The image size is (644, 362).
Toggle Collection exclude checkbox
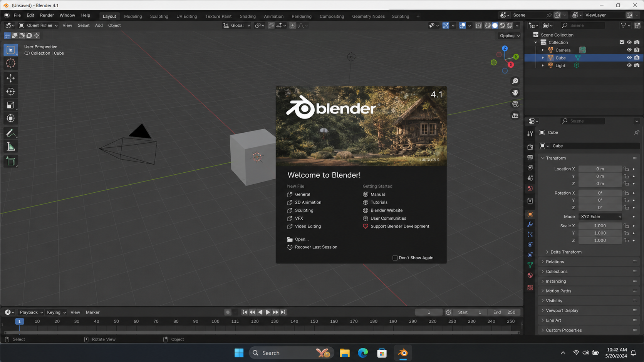tap(622, 42)
